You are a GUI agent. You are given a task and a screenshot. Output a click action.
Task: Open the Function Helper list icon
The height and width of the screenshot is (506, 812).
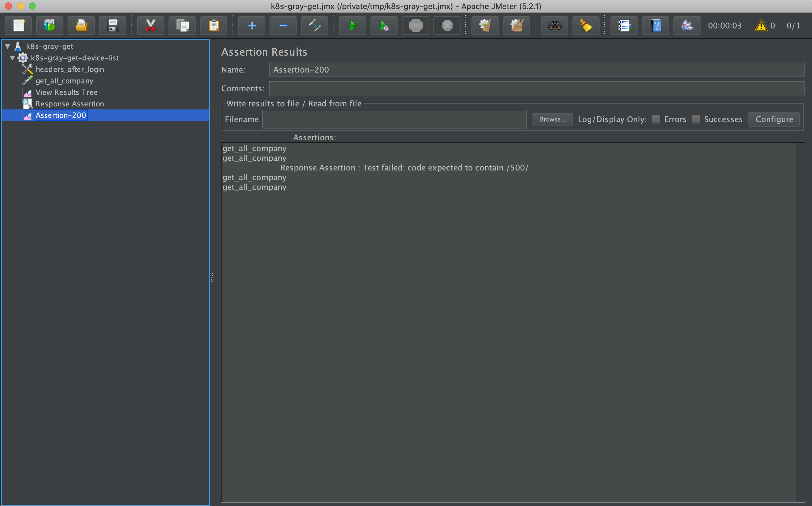pos(624,25)
